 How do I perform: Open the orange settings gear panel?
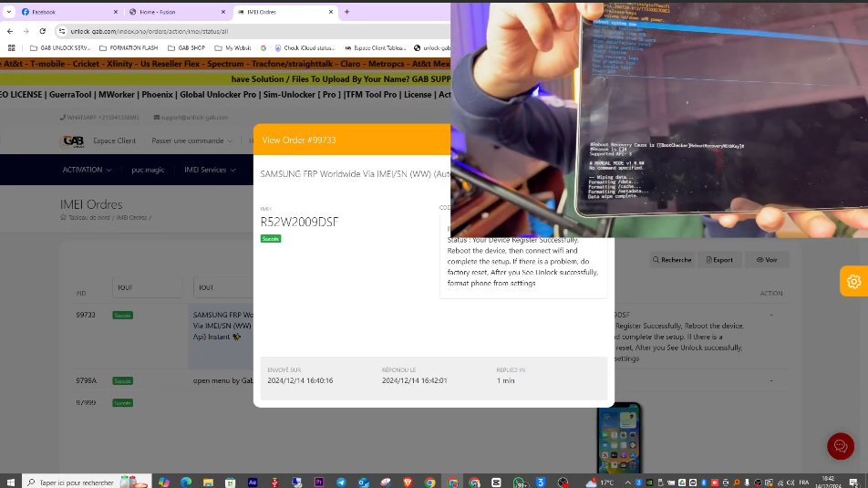853,281
